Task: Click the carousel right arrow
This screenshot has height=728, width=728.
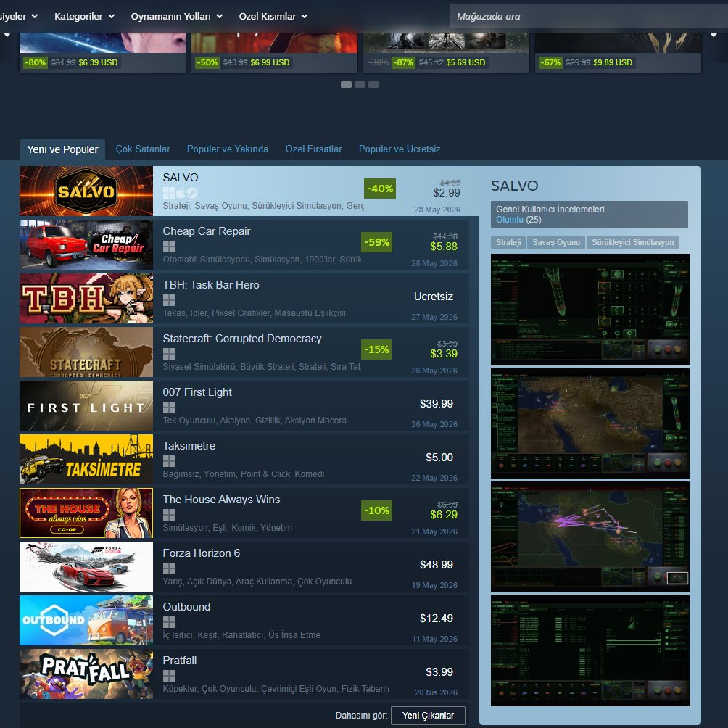Action: coord(714,35)
